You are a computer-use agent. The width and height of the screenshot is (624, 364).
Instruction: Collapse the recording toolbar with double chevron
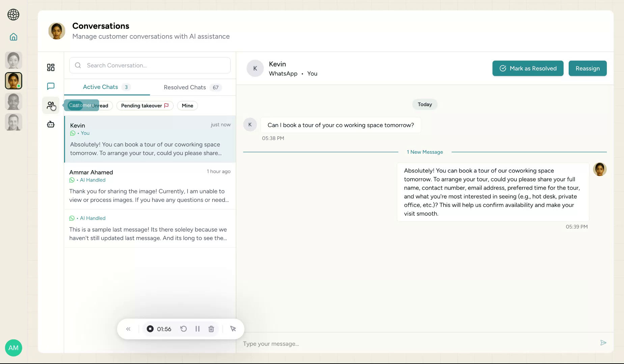coord(129,329)
